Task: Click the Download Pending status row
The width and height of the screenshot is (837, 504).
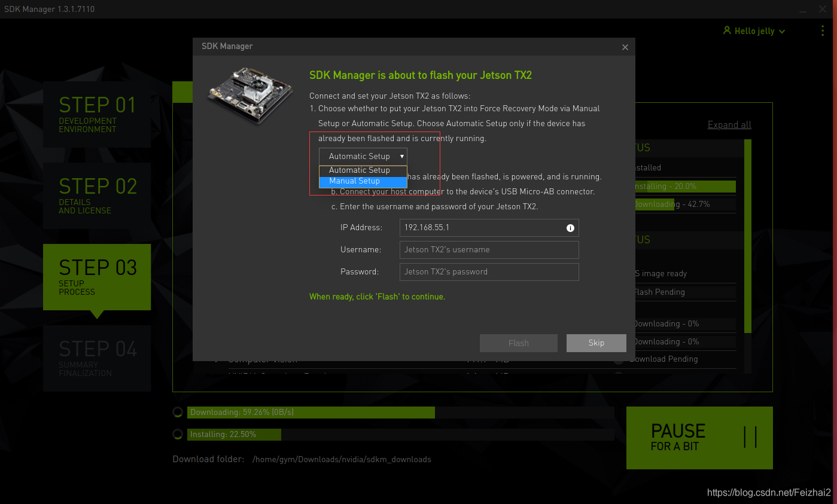Action: [x=665, y=359]
